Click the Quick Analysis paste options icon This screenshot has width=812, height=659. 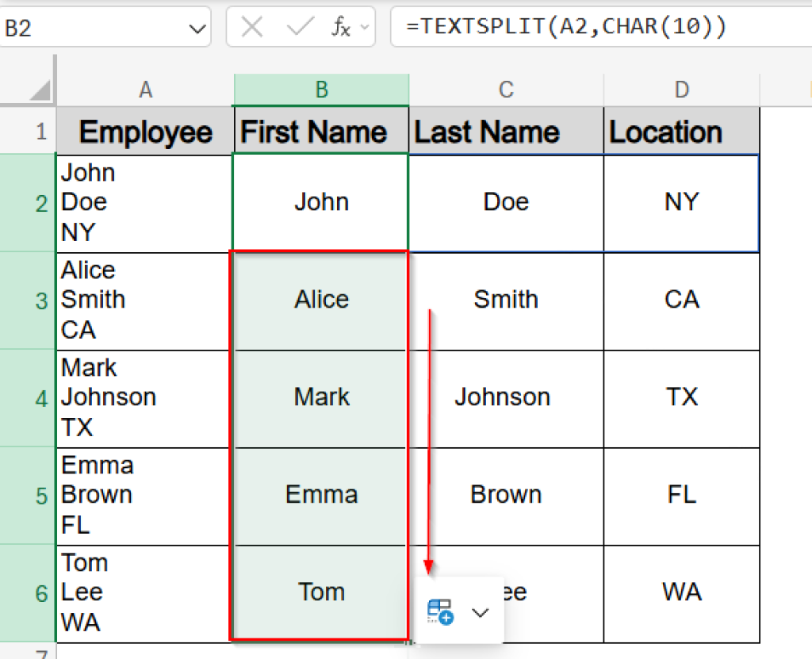pyautogui.click(x=439, y=611)
